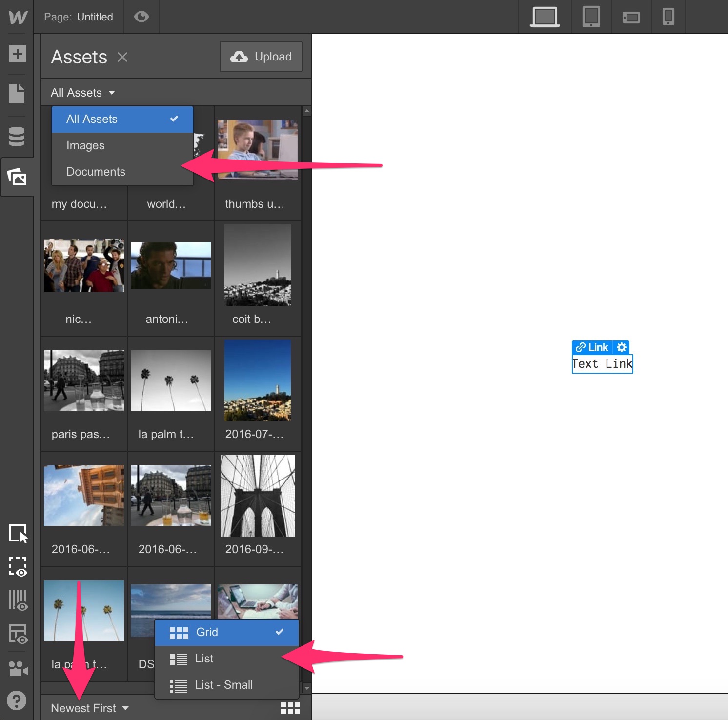The height and width of the screenshot is (720, 728).
Task: Click the 'my docu...' asset label
Action: pos(79,204)
